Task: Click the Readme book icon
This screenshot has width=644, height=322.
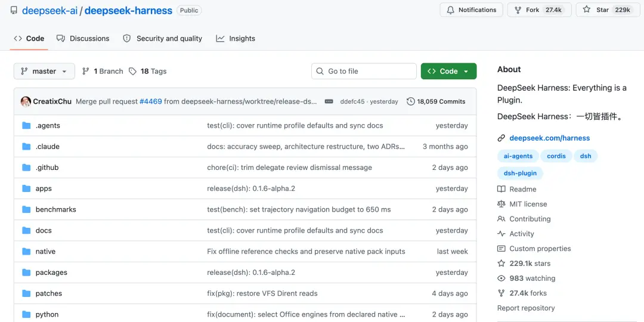Action: [x=501, y=190]
